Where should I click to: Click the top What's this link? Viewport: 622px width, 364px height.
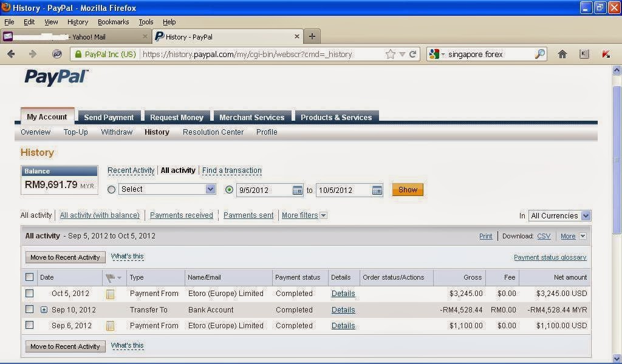coord(128,257)
